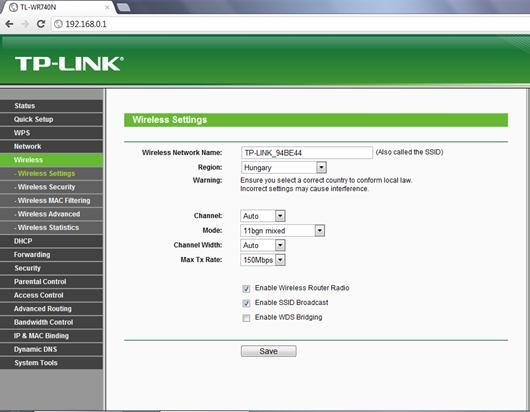Open Dynamic DNS settings
This screenshot has height=412, width=530.
tap(51, 349)
